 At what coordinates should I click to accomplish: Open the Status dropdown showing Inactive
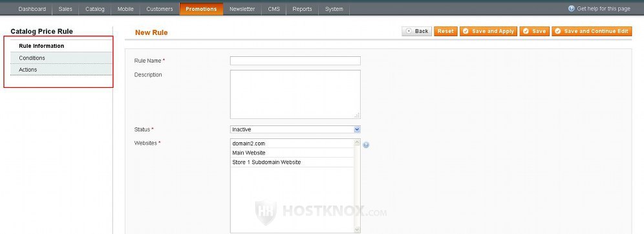[x=295, y=129]
